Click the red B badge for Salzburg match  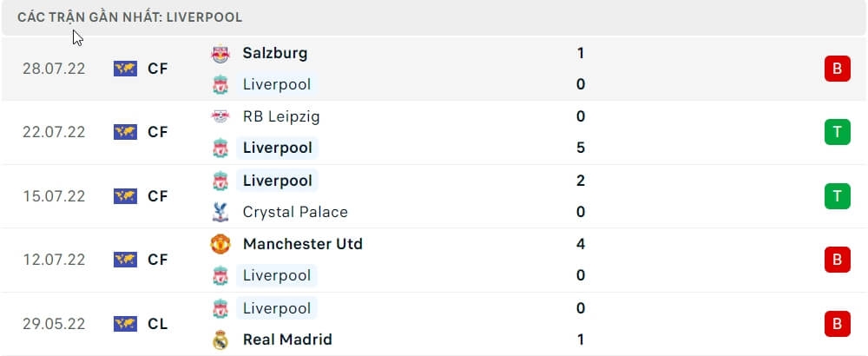pos(837,69)
